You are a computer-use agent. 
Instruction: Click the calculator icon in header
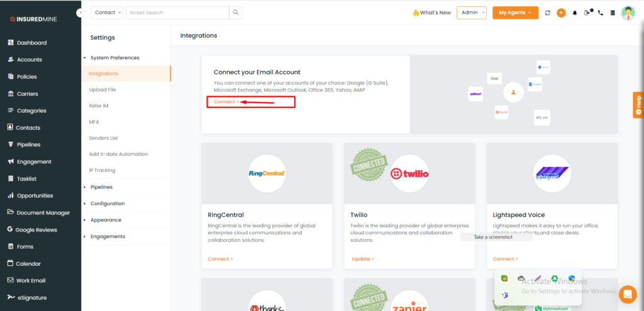613,13
